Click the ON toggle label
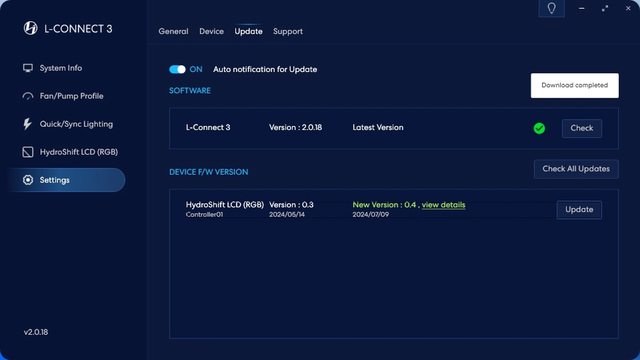The image size is (640, 360). (x=196, y=69)
